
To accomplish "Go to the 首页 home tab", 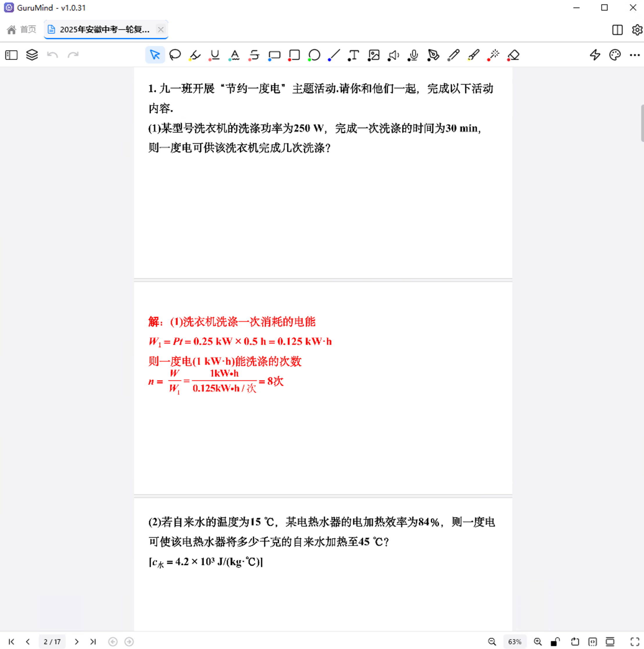I will click(22, 30).
